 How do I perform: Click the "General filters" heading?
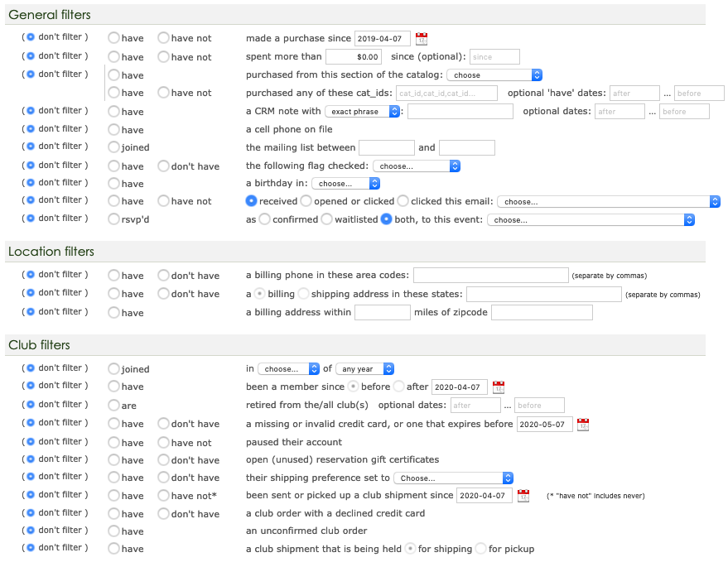coord(50,15)
